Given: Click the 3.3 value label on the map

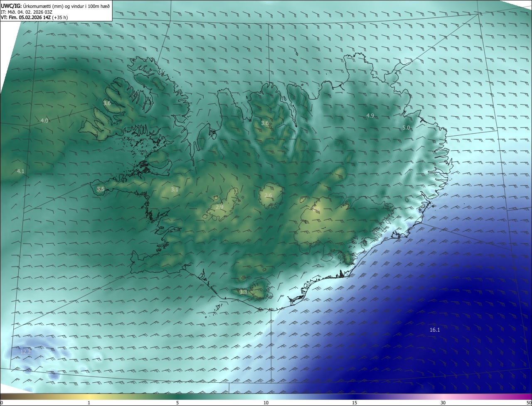Looking at the screenshot, I should coord(243,292).
